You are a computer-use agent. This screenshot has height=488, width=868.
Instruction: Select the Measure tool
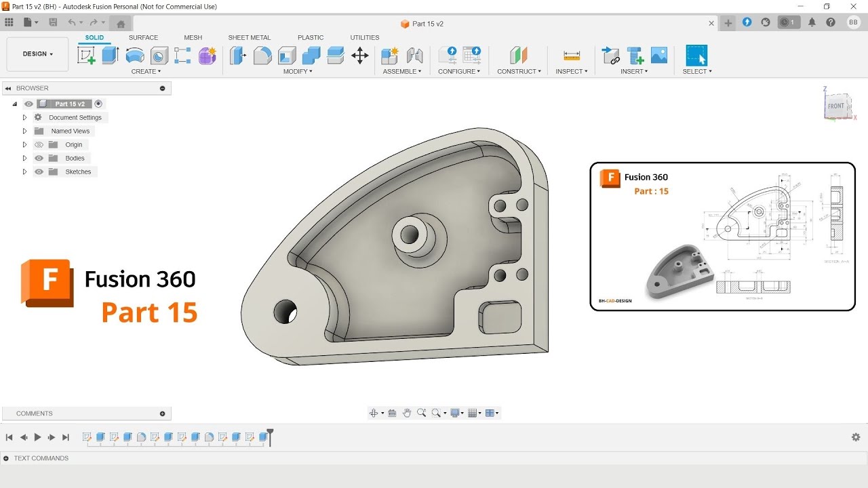click(x=572, y=56)
